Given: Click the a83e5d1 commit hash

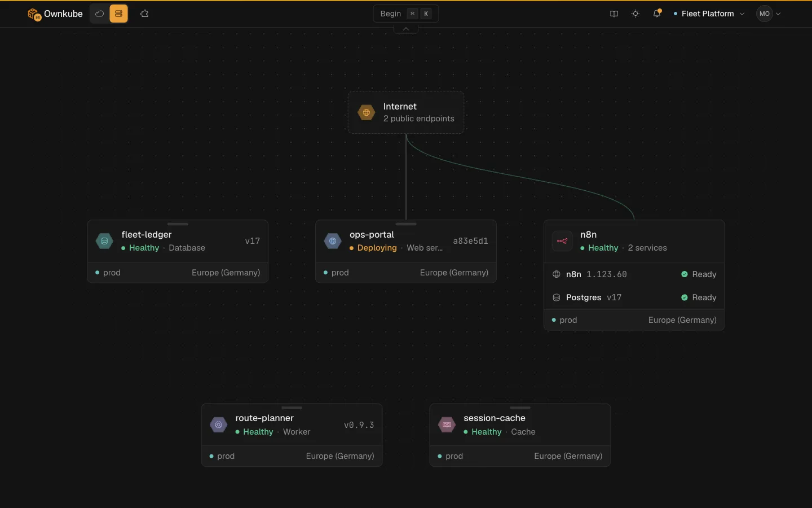Looking at the screenshot, I should tap(470, 241).
